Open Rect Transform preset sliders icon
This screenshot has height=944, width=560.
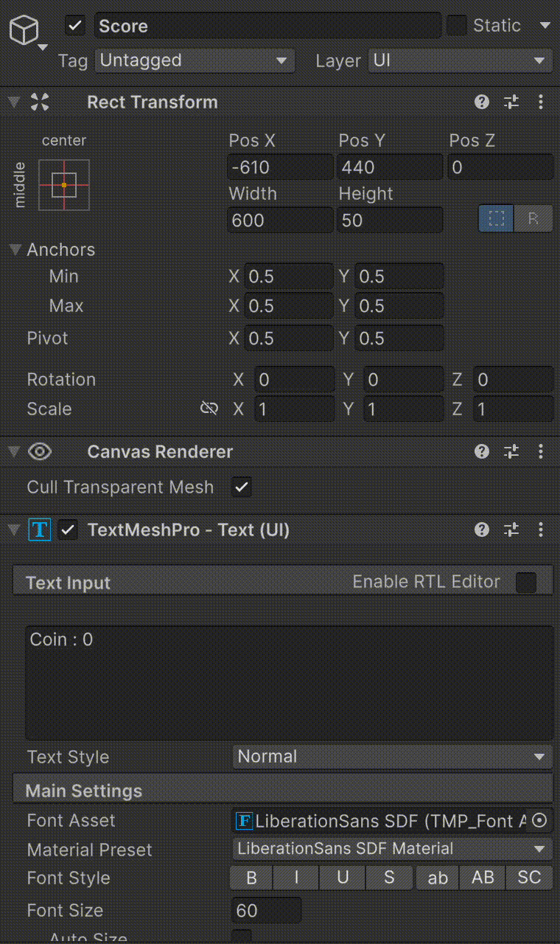coord(511,102)
